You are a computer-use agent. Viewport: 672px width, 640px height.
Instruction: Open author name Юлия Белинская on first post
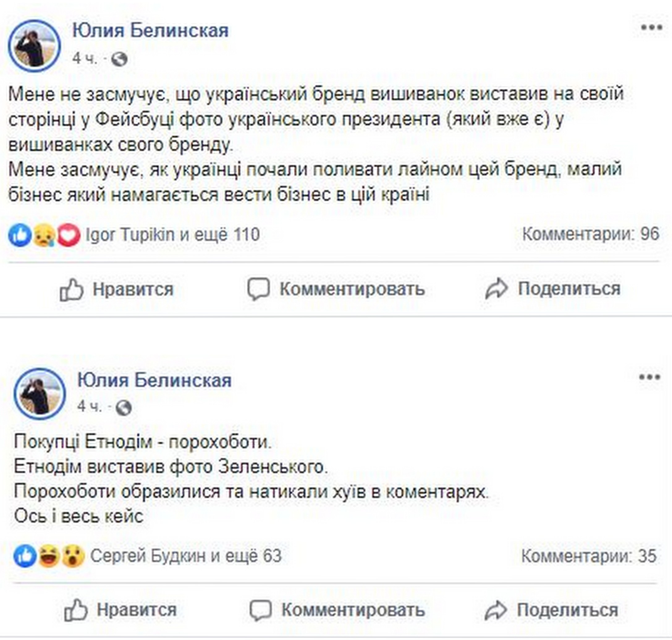click(x=150, y=30)
